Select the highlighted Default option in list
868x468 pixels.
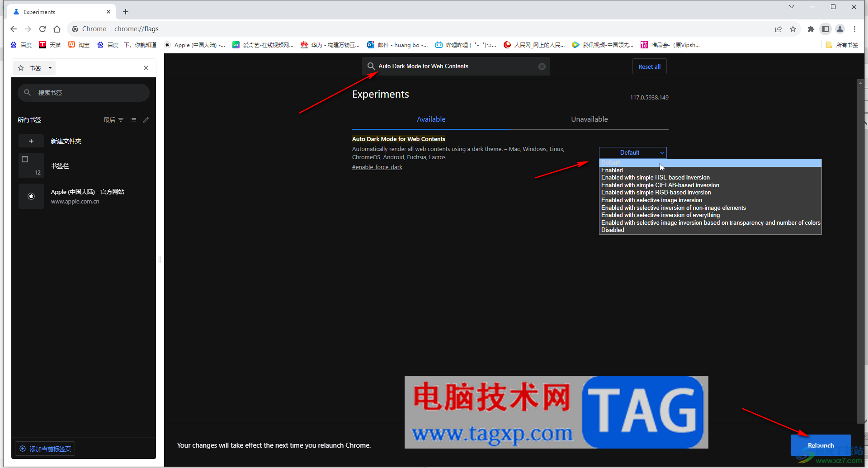pyautogui.click(x=710, y=163)
